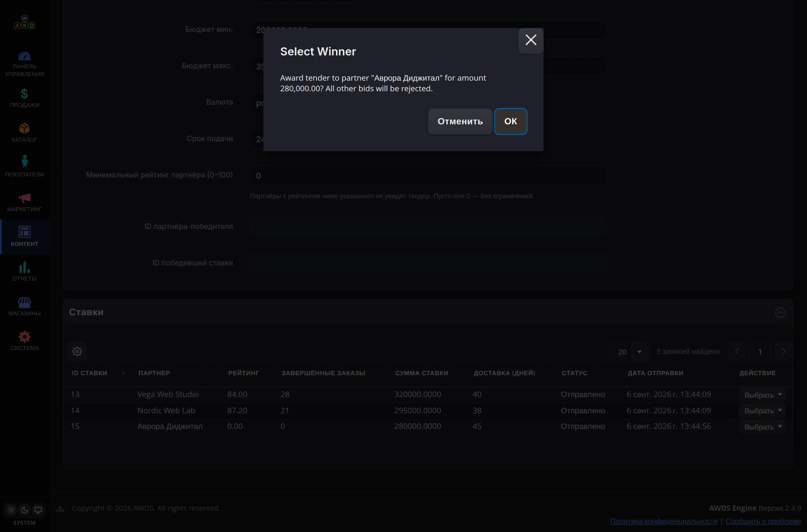The image size is (807, 532).
Task: Switch to dark theme moon icon
Action: (24, 510)
